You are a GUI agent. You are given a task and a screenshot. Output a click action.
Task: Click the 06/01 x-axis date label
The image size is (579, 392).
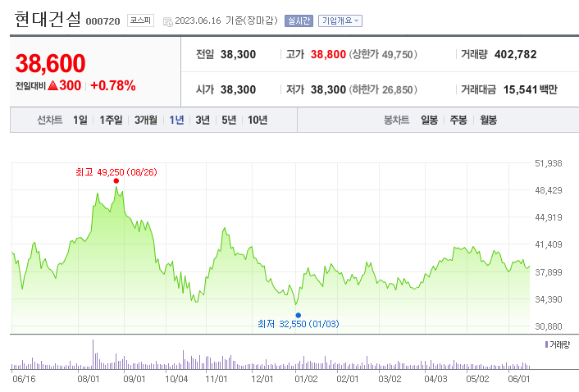(519, 379)
